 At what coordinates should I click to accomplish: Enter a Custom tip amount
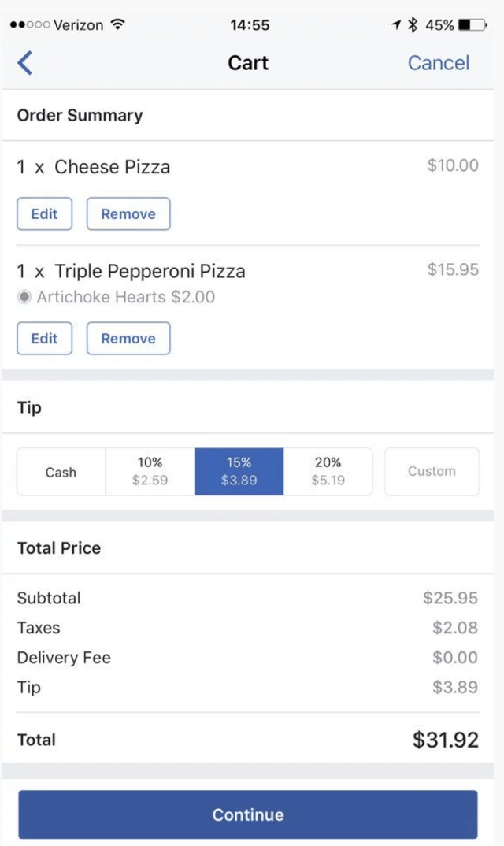[x=432, y=471]
